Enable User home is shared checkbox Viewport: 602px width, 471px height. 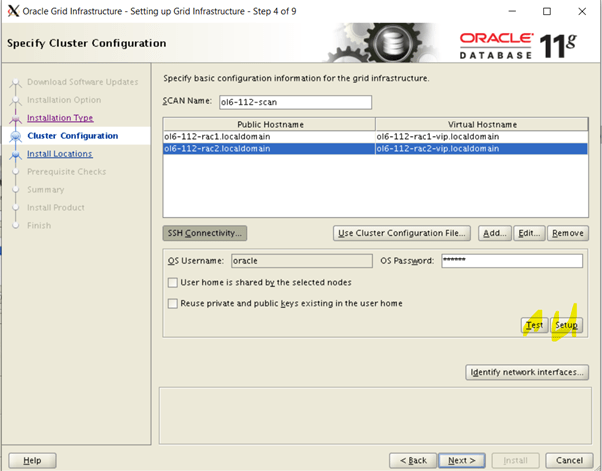click(x=173, y=283)
